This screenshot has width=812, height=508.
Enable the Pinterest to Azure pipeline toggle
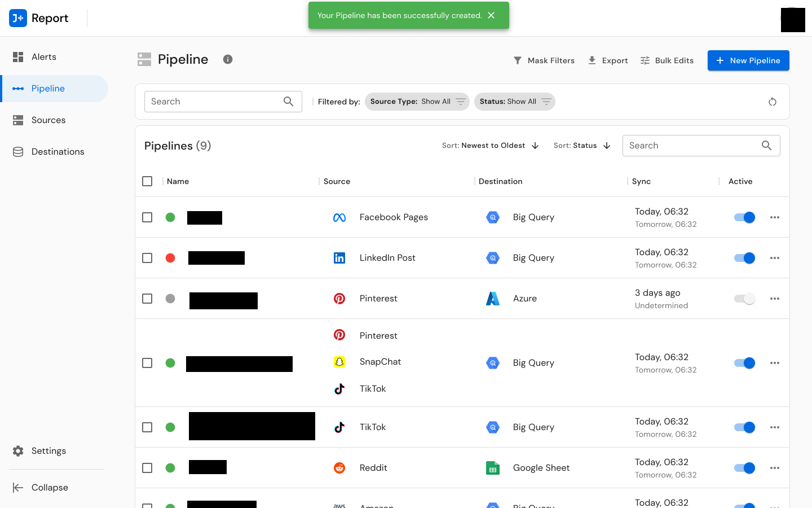click(744, 299)
